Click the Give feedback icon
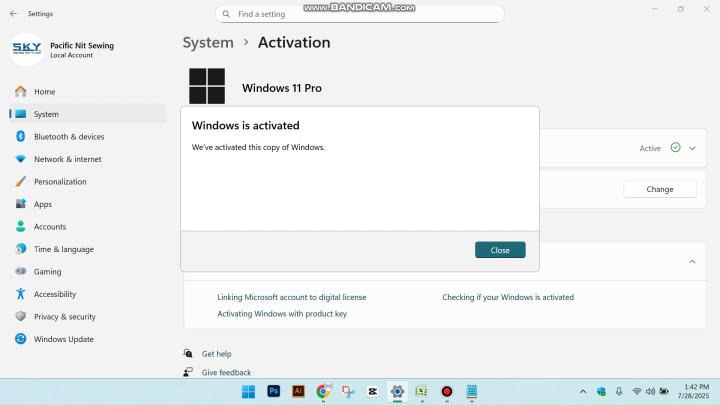This screenshot has width=720, height=405. point(188,372)
